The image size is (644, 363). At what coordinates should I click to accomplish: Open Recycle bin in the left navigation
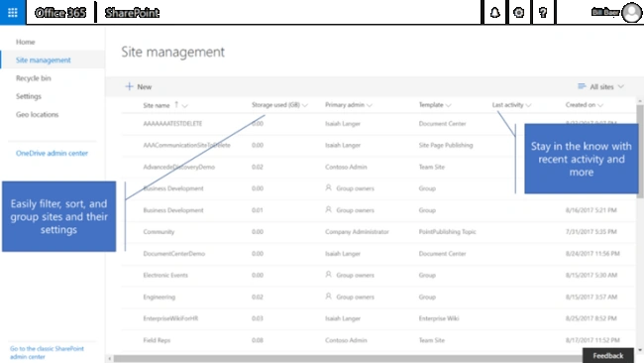coord(34,78)
